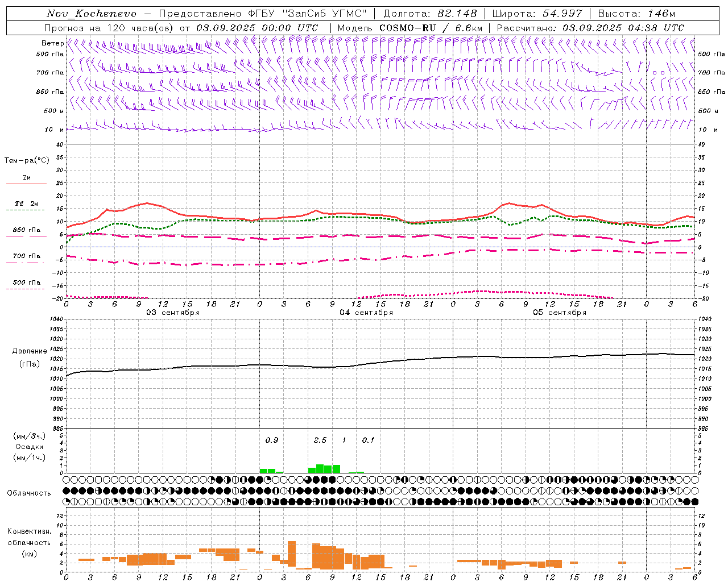Click the 'Высота: 146м' elevation value
Image resolution: width=728 pixels, height=582 pixels.
coord(637,14)
